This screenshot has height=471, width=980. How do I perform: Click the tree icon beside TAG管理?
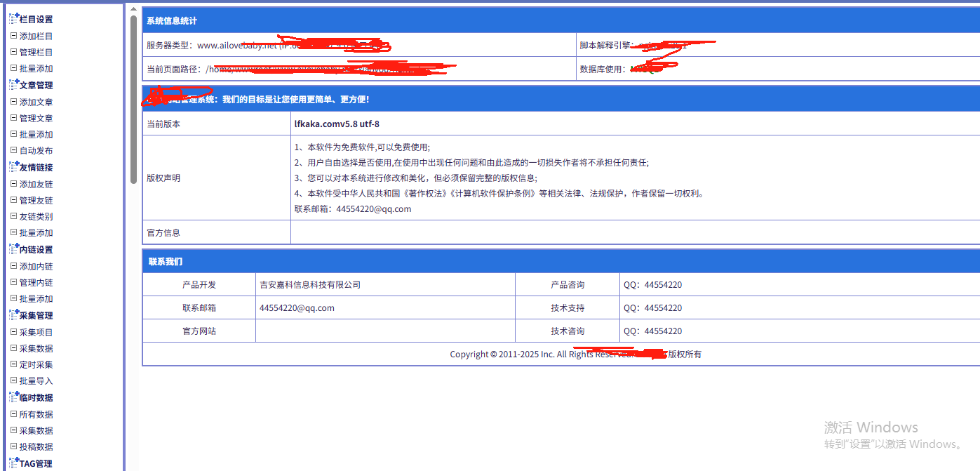[x=13, y=463]
